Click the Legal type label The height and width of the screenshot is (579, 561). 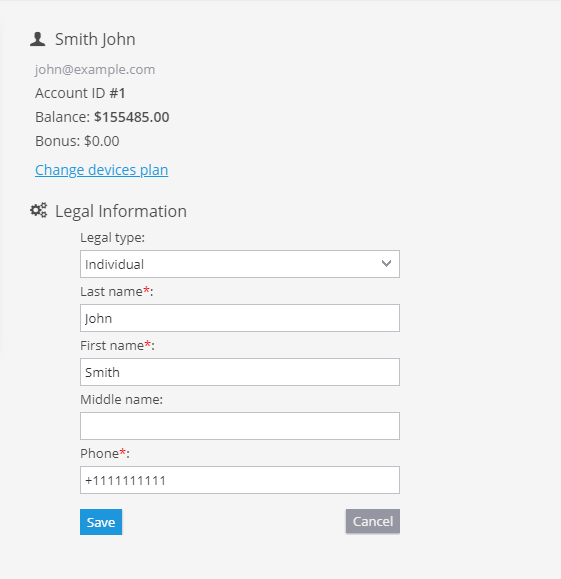tap(112, 238)
